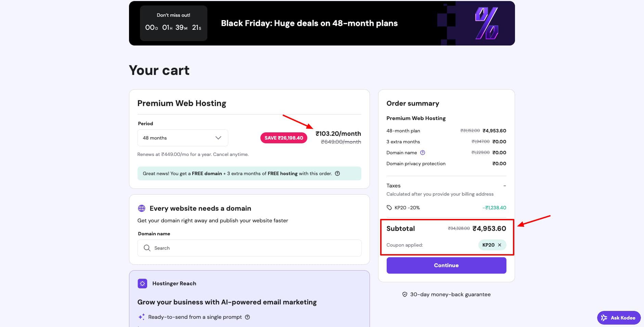Click the info icon in the free domain notice
Image resolution: width=644 pixels, height=327 pixels.
pos(337,173)
